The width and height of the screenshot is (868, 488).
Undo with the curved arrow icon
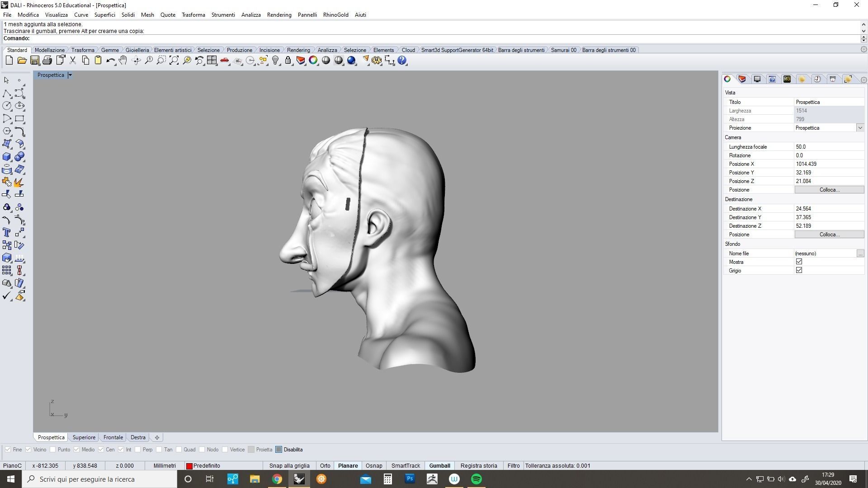click(x=110, y=61)
